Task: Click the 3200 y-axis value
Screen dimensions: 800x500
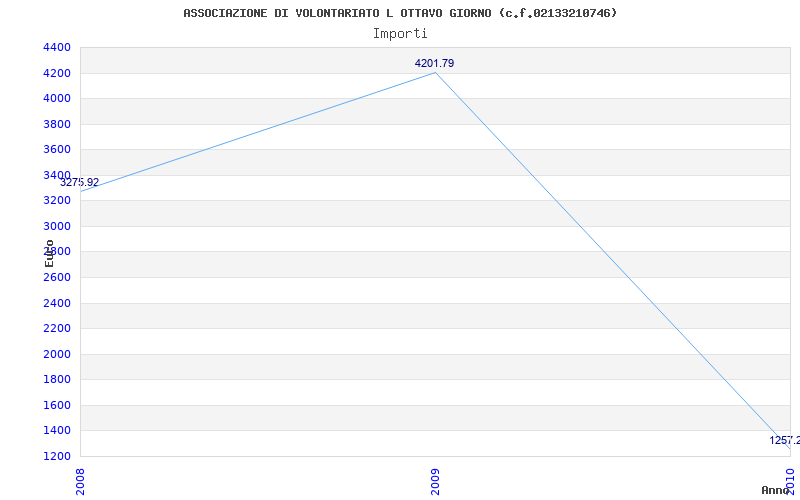Action: (57, 201)
